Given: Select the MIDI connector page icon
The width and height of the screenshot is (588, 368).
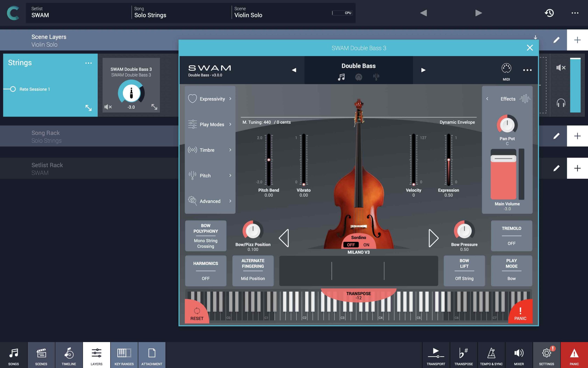Looking at the screenshot, I should point(359,77).
